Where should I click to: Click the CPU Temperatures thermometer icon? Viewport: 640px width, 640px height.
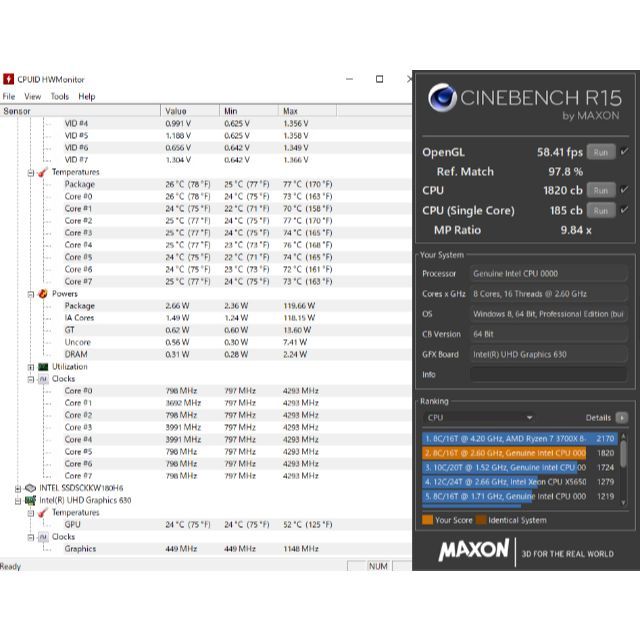pyautogui.click(x=42, y=172)
